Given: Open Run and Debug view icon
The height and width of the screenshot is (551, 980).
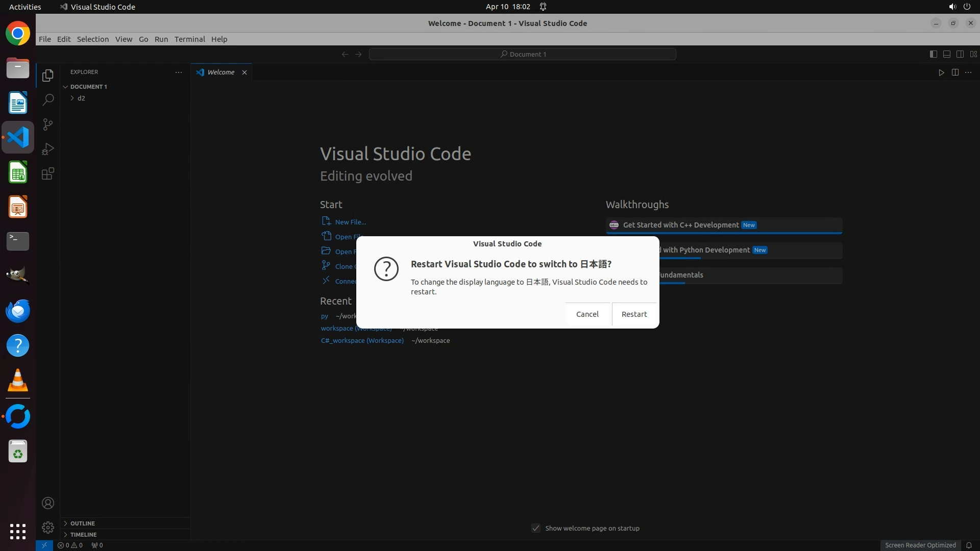Looking at the screenshot, I should coord(48,149).
